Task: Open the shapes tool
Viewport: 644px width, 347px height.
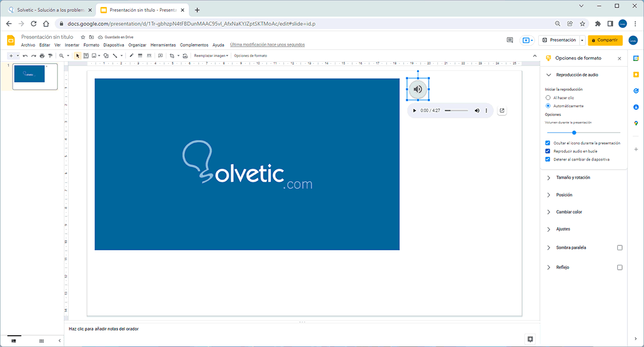Action: click(106, 56)
